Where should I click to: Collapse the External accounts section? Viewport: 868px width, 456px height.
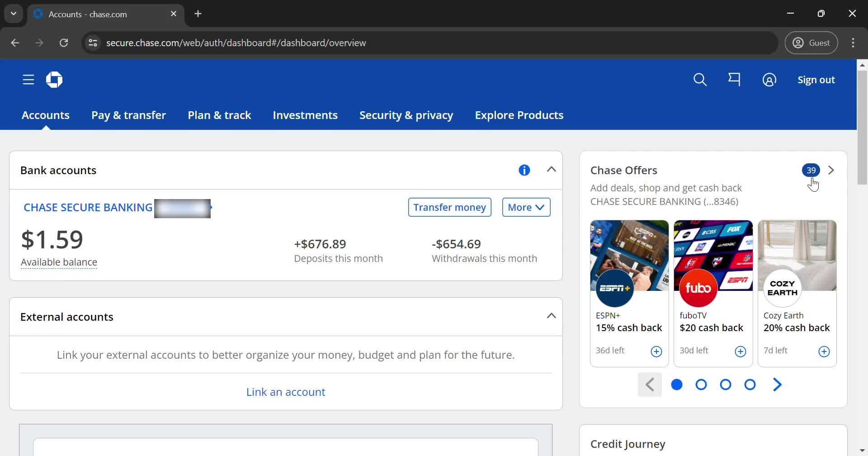pos(551,315)
